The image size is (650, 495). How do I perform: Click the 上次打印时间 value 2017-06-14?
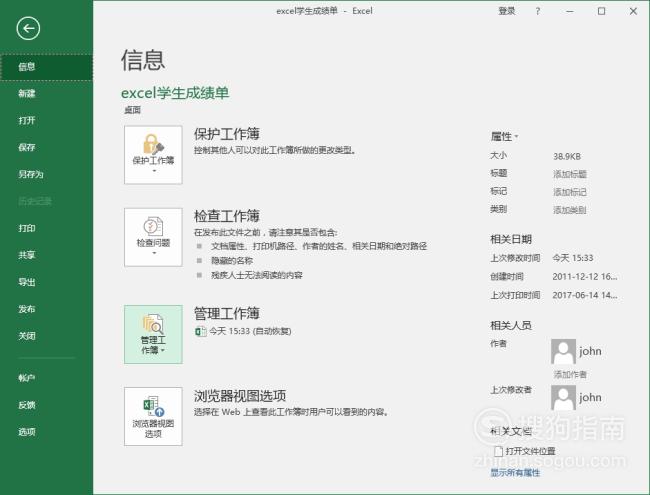point(585,295)
